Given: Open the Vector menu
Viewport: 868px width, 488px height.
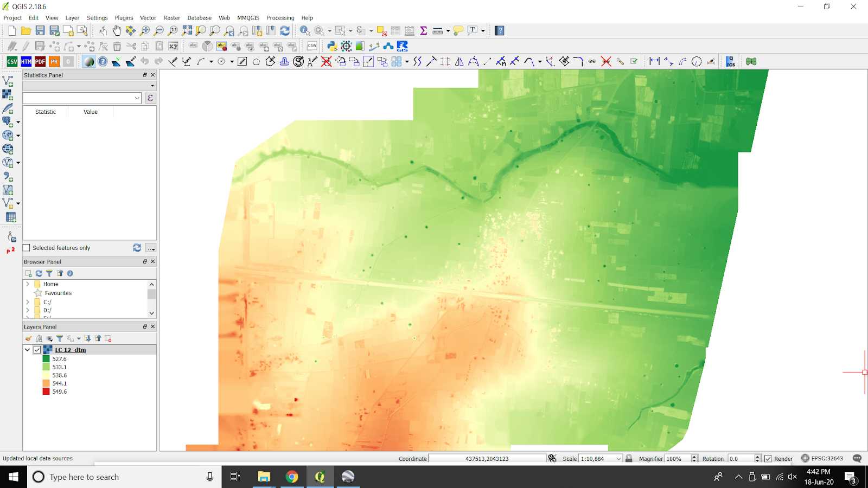Looking at the screenshot, I should coord(148,18).
